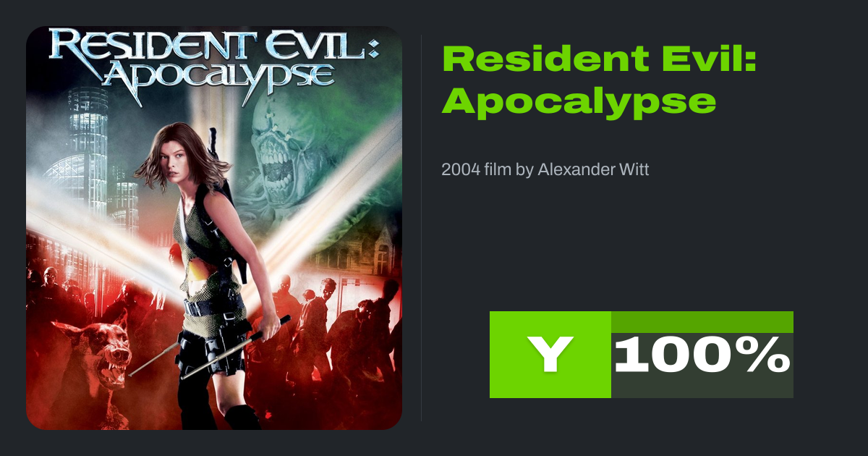Click the vertical divider beside the poster
The width and height of the screenshot is (868, 456).
coord(422,228)
